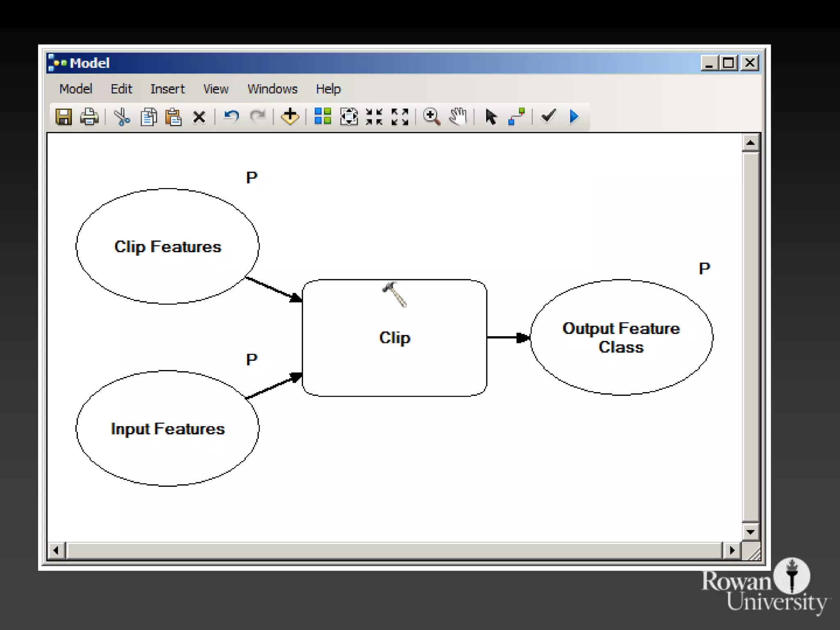Screen dimensions: 840x630
Task: Activate the Pan hand tool
Action: coord(458,116)
